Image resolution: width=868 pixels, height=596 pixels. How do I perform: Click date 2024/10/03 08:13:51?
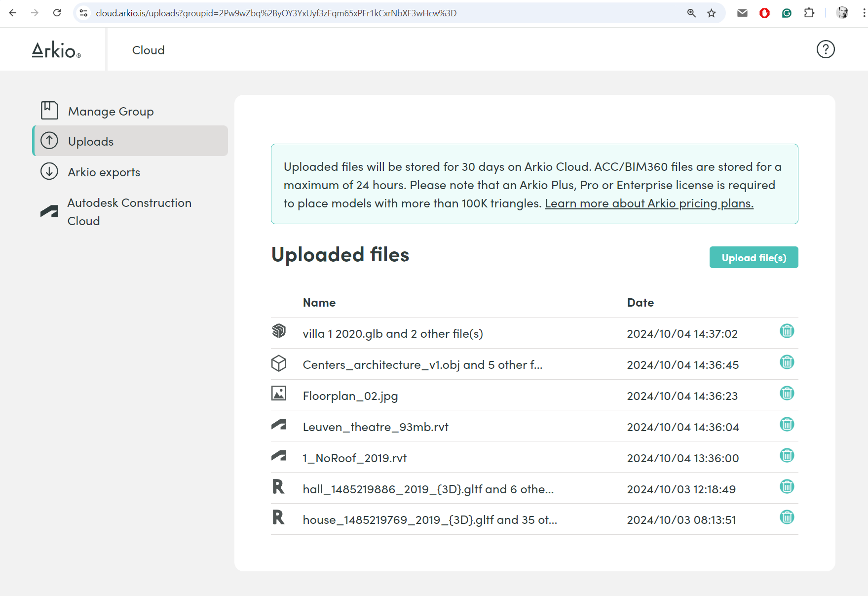(681, 520)
